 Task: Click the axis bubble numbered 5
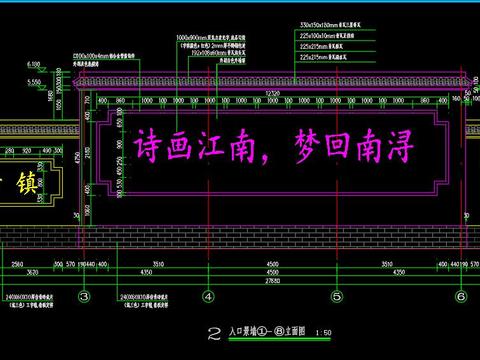coord(337,296)
